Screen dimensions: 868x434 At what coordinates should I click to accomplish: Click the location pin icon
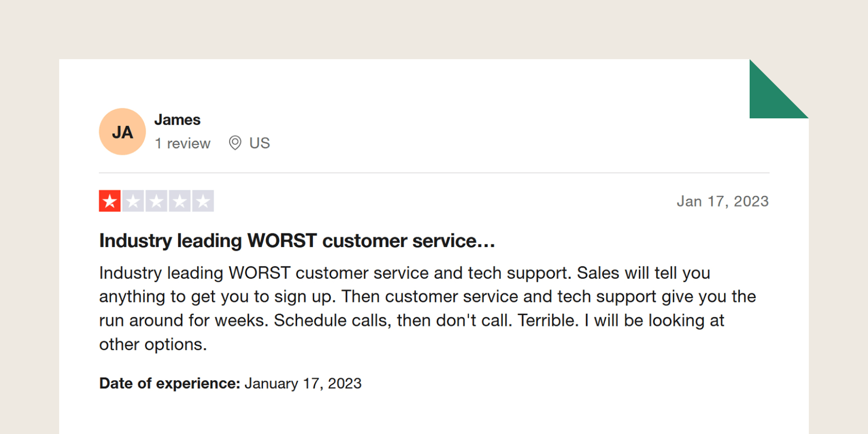[x=235, y=143]
